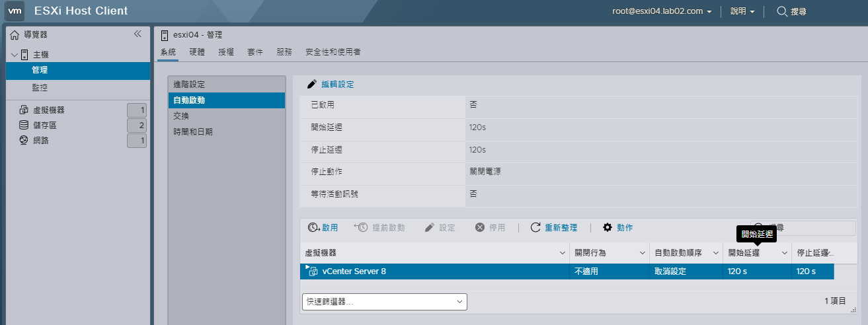Image resolution: width=868 pixels, height=325 pixels.
Task: Click the 停止動作 value 關閉電源
Action: 485,171
